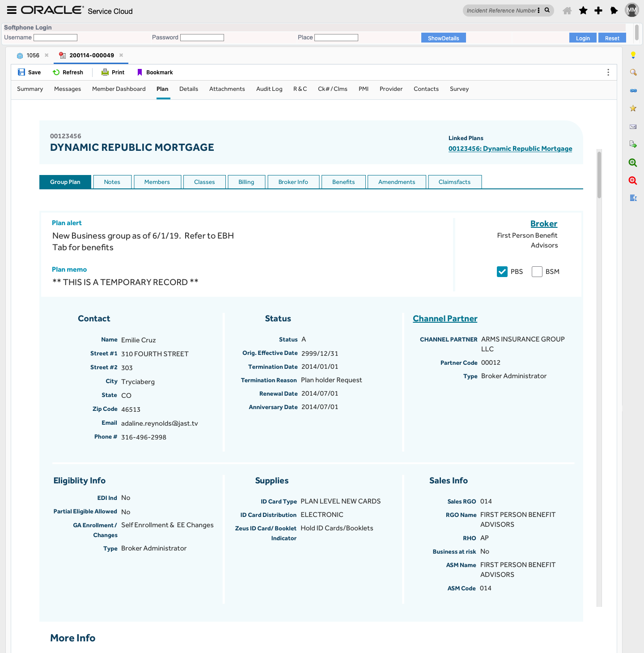Screen dimensions: 644x653
Task: Click the ShowDetails button
Action: coord(444,38)
